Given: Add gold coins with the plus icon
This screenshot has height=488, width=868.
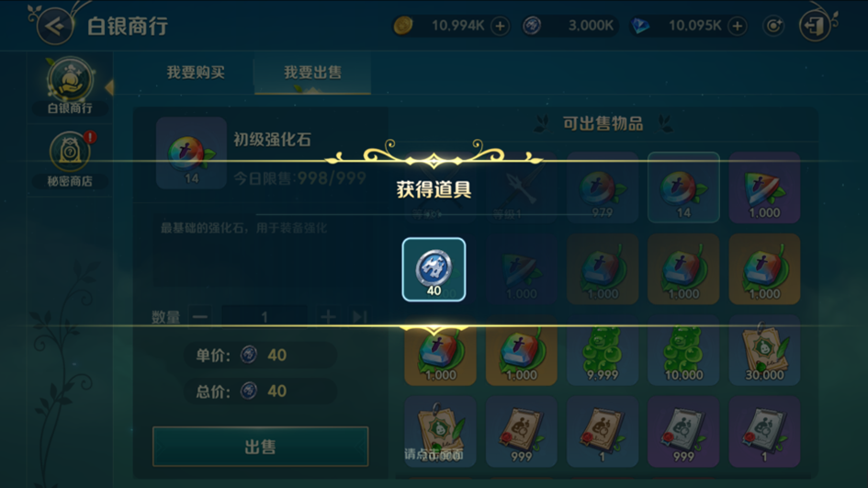Looking at the screenshot, I should (x=500, y=26).
